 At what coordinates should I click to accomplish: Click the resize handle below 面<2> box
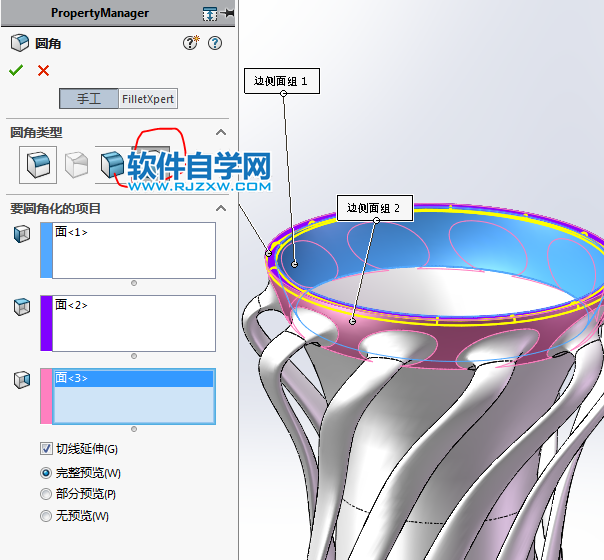(134, 356)
